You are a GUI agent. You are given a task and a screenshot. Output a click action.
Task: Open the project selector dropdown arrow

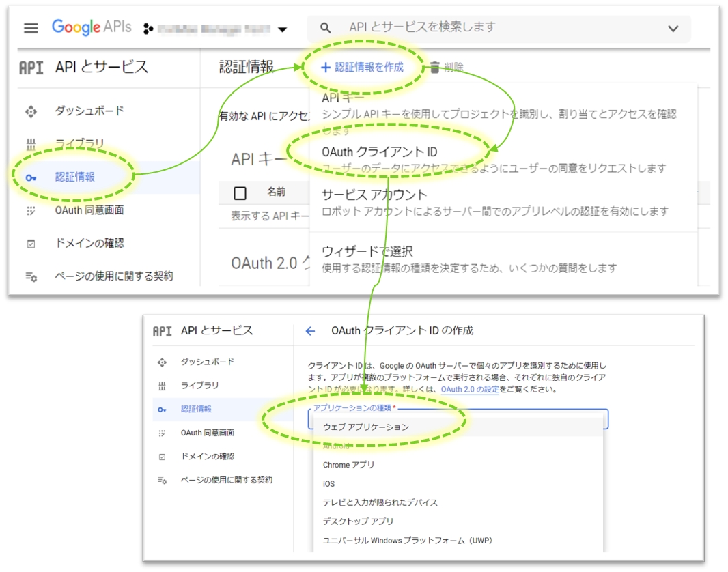tap(281, 29)
